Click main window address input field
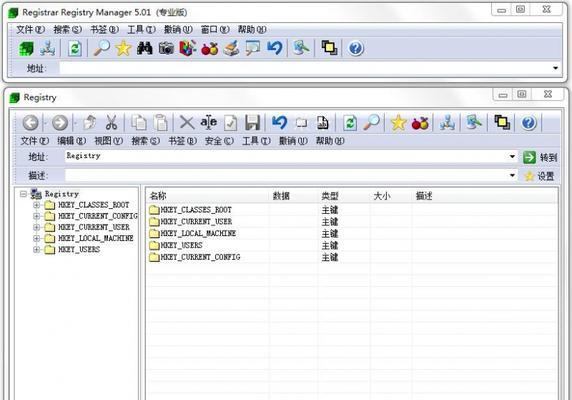 [305, 68]
